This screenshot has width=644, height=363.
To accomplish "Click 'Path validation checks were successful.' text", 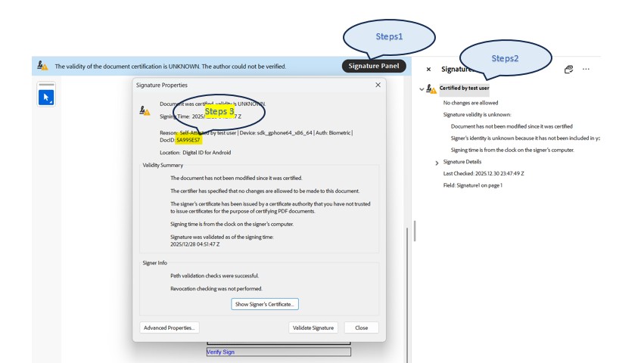I will click(x=214, y=275).
